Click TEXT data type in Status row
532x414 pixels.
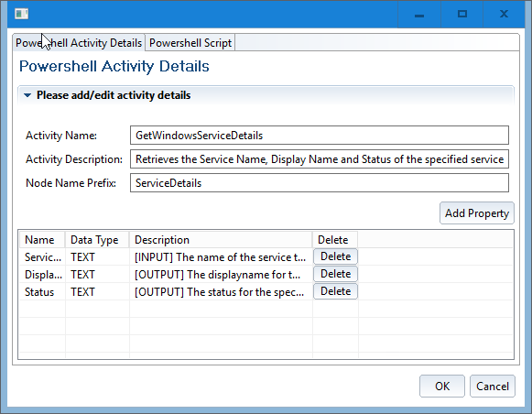tap(97, 292)
